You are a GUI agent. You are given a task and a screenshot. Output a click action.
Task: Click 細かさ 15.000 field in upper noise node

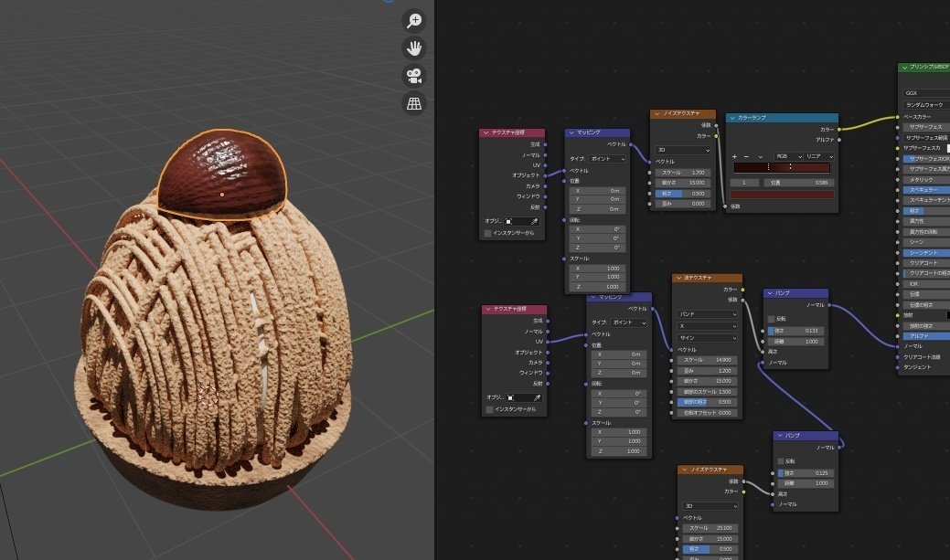click(683, 183)
